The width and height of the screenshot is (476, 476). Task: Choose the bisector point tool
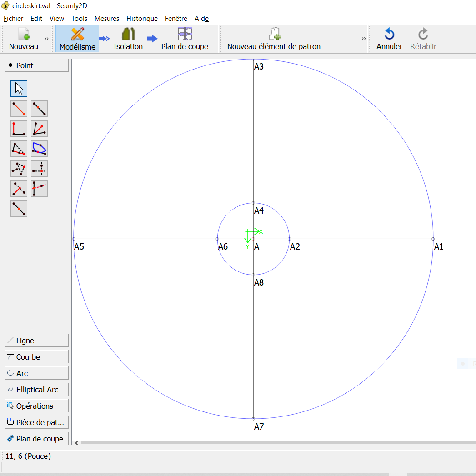[39, 129]
